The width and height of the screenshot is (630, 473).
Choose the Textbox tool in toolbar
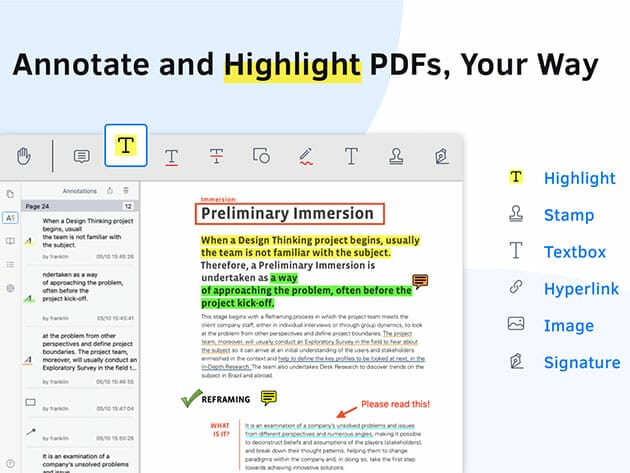pyautogui.click(x=351, y=156)
